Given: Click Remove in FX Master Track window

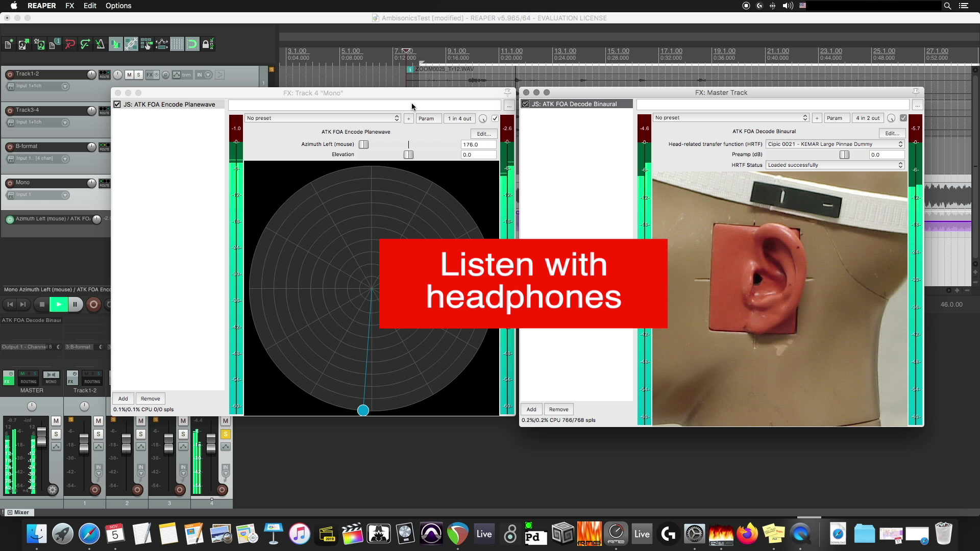Looking at the screenshot, I should [558, 410].
